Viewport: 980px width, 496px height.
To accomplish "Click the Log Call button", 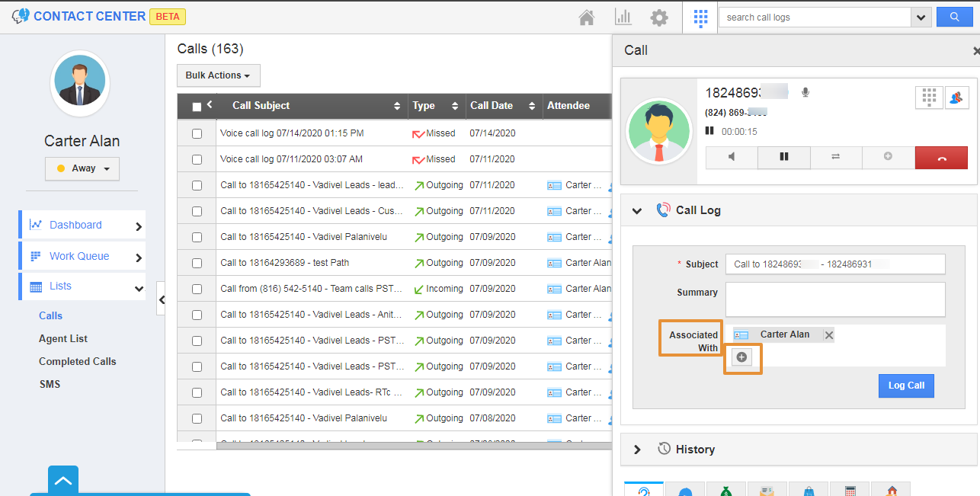I will tap(906, 386).
